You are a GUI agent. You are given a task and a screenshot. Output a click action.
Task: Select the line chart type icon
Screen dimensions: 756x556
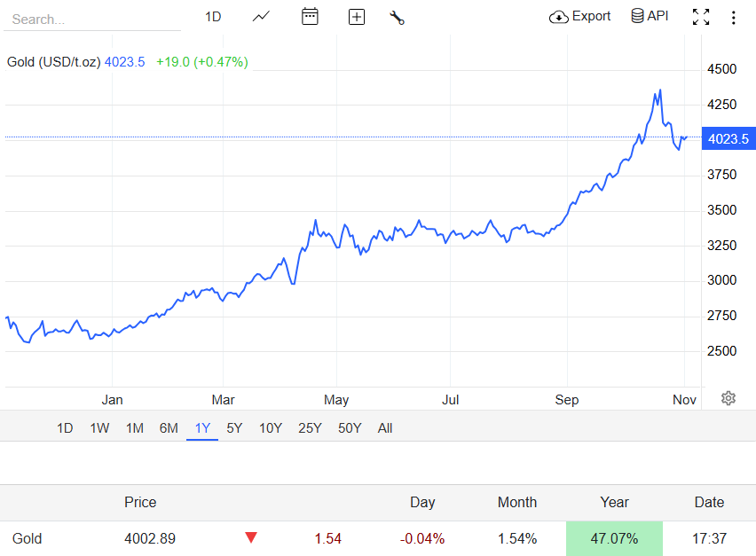pos(261,16)
